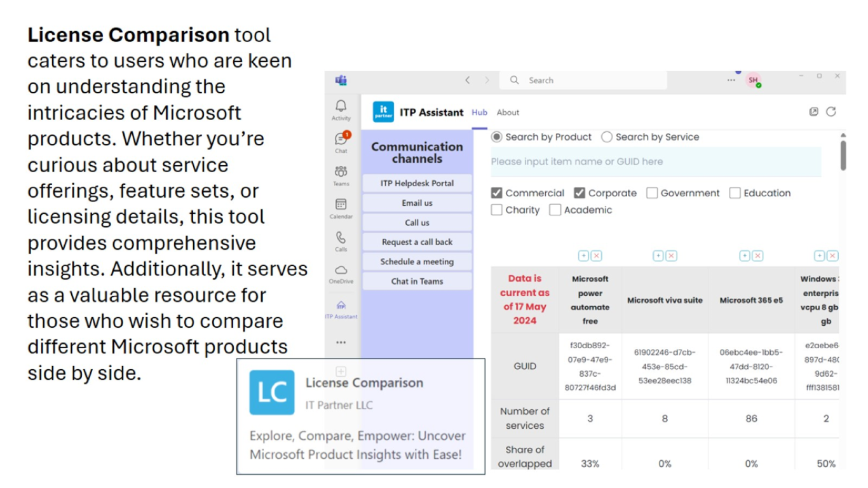
Task: Click the Email us button
Action: [x=417, y=203]
